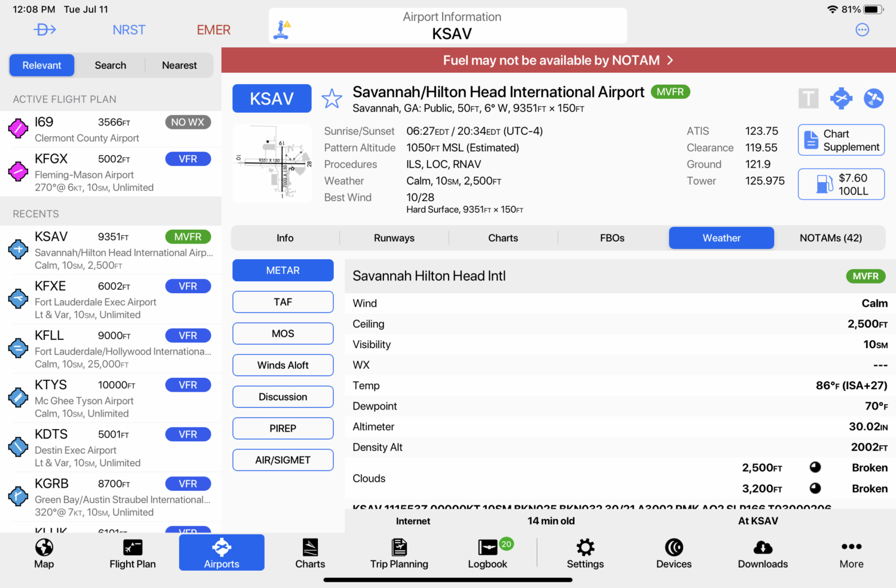
Task: Open the Chart Supplement for KSAV
Action: [841, 140]
